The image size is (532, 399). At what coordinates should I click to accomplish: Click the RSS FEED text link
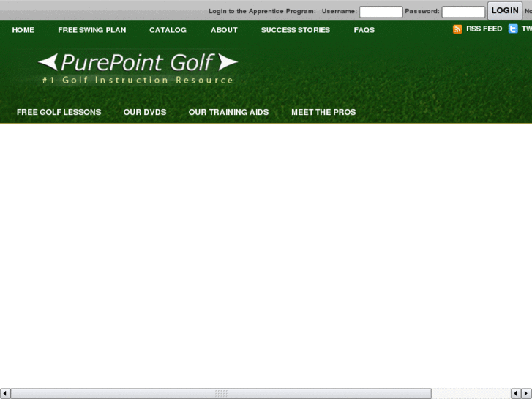pyautogui.click(x=484, y=29)
